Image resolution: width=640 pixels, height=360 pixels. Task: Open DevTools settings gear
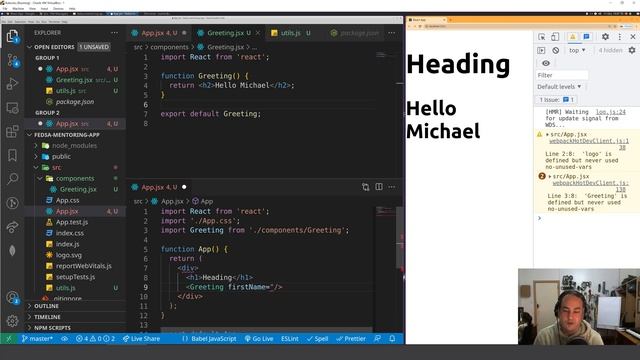coord(605,37)
